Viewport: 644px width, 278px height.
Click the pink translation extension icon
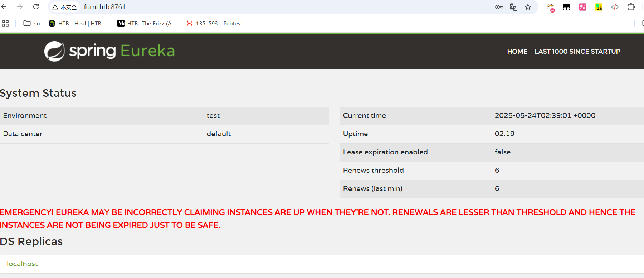(x=582, y=7)
